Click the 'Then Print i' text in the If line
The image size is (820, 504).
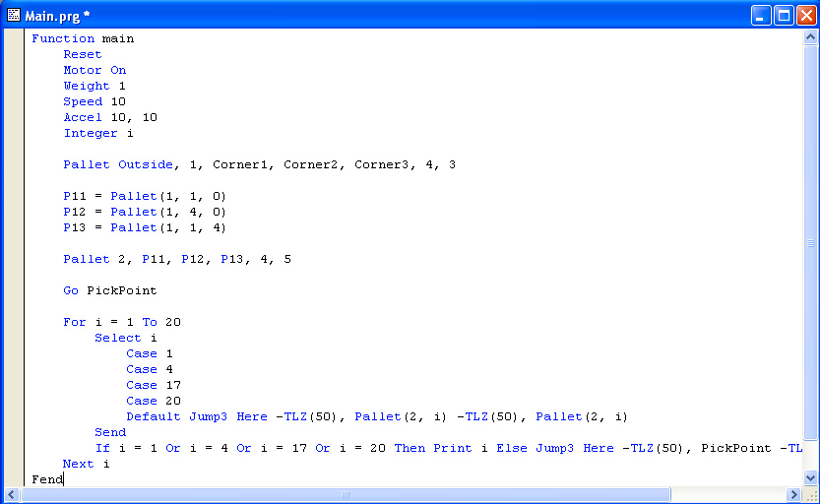point(441,448)
